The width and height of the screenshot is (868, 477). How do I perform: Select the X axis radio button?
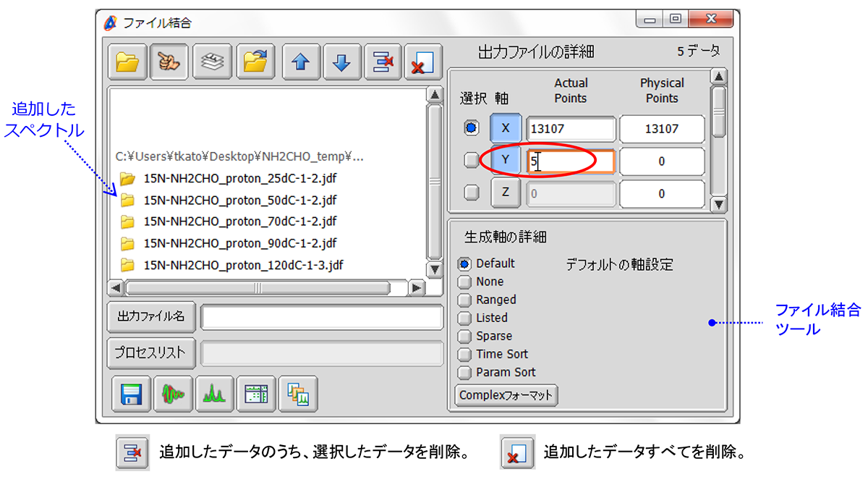coord(471,129)
